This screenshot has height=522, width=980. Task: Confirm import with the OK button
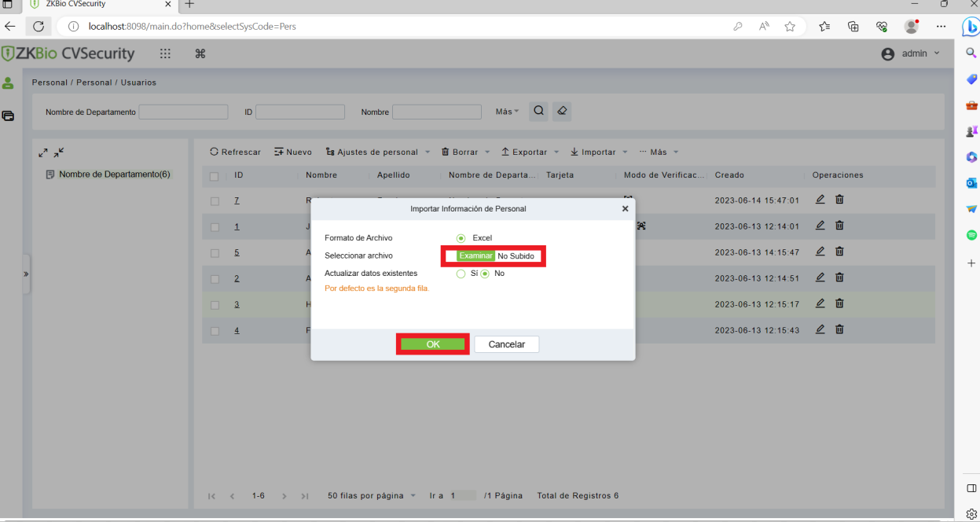(433, 344)
